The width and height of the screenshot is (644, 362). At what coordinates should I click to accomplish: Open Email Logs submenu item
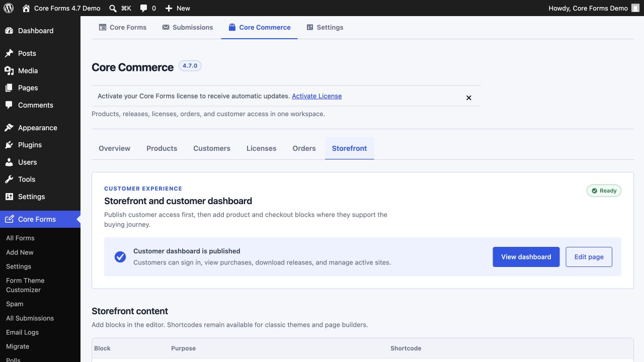[x=22, y=332]
